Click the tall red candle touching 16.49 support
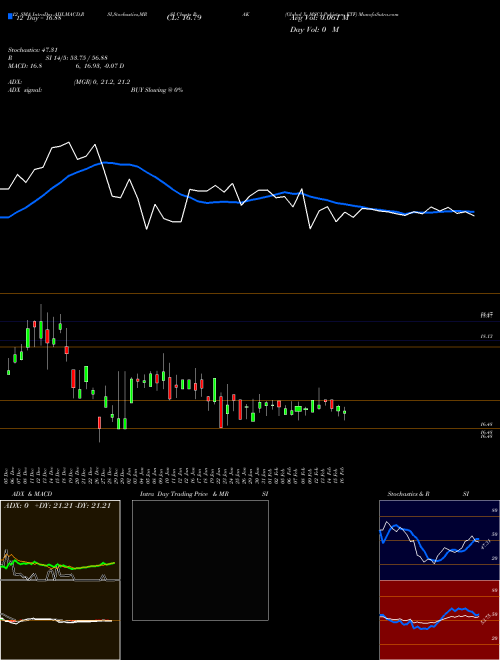The width and height of the screenshot is (500, 660). pos(221,412)
